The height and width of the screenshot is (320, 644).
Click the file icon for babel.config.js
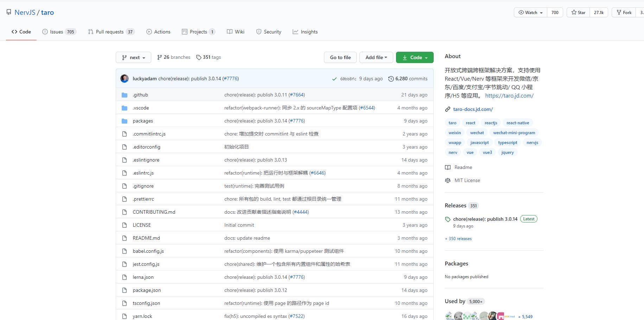pos(125,251)
